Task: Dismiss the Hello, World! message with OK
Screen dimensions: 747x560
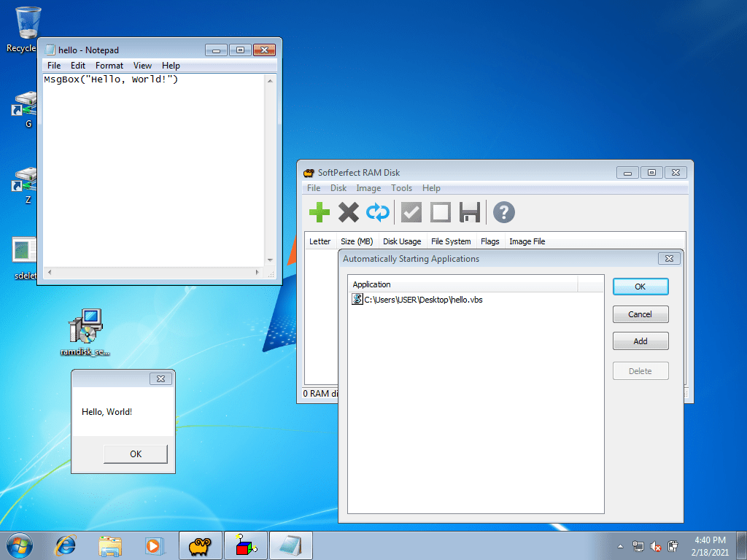Action: 136,454
